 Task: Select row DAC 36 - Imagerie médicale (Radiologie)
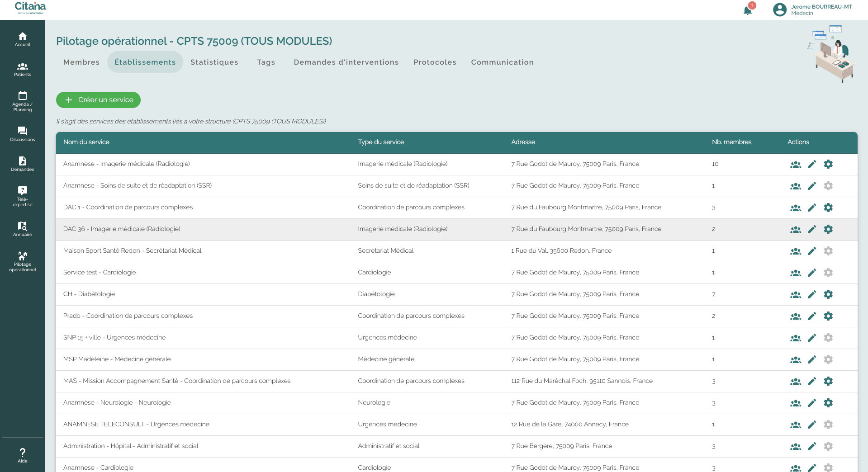click(x=456, y=229)
